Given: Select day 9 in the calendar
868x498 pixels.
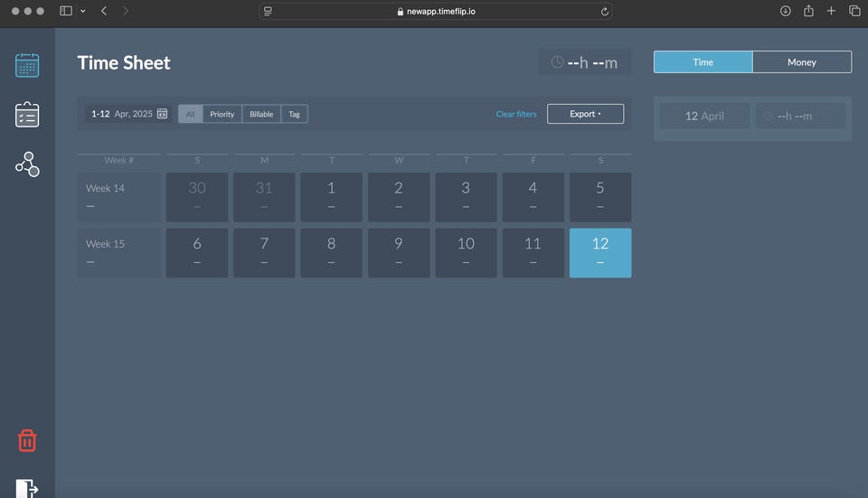Looking at the screenshot, I should coord(399,253).
